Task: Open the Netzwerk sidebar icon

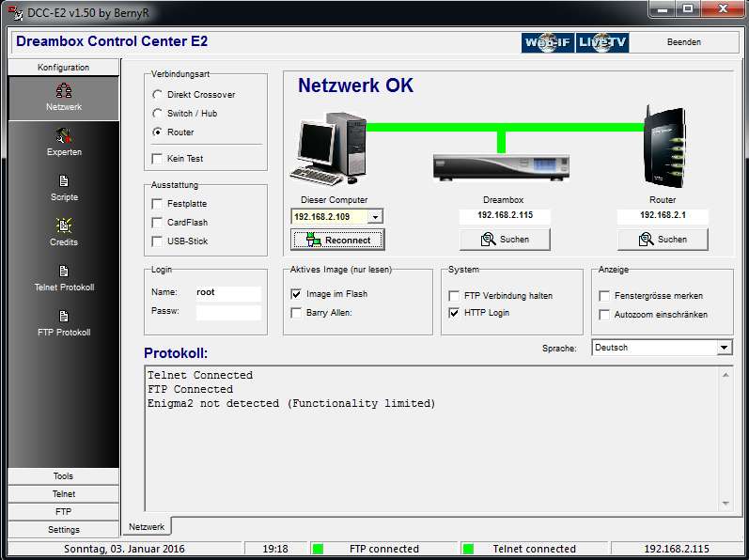Action: (x=64, y=91)
